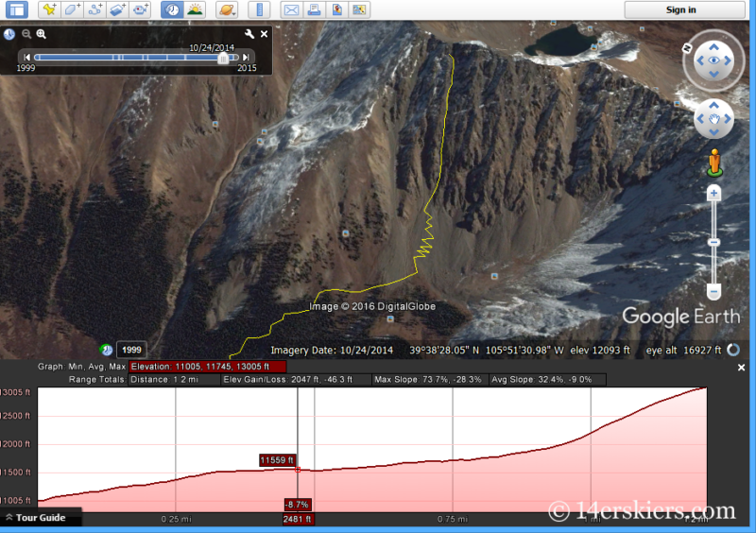Zoom in with the plus button
Screen dimensions: 756x533
[714, 194]
